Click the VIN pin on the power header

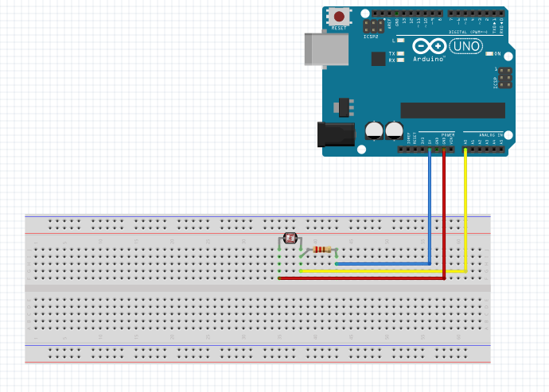[x=451, y=149]
